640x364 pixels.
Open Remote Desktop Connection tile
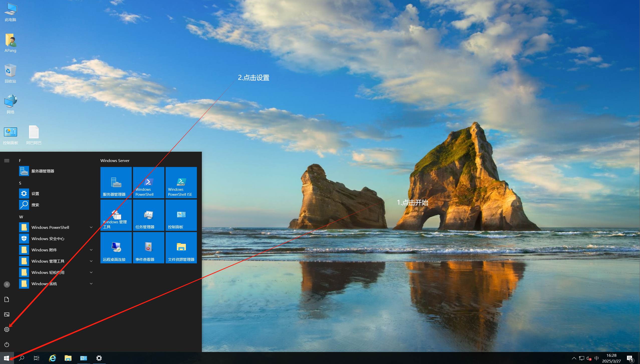click(x=116, y=248)
